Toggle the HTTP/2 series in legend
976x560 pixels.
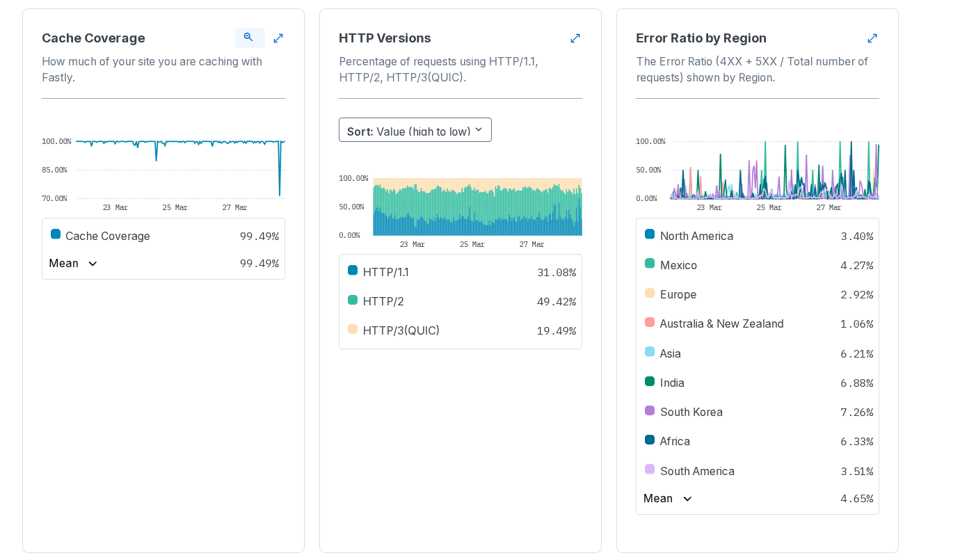[383, 301]
